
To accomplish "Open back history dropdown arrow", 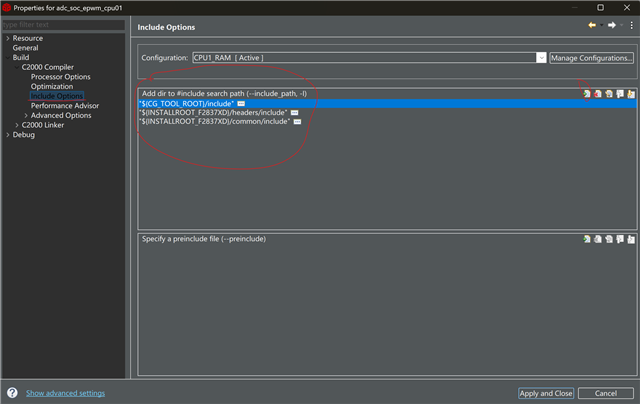I will [x=601, y=25].
